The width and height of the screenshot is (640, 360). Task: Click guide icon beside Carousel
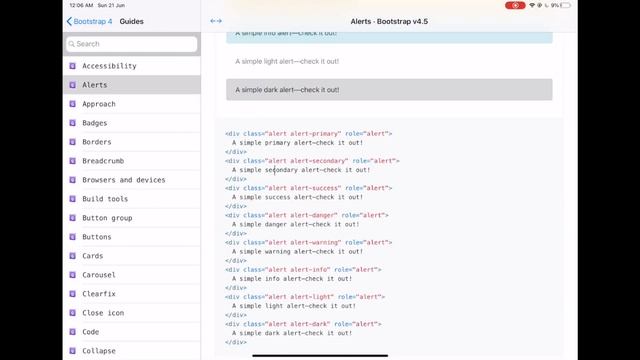[73, 275]
